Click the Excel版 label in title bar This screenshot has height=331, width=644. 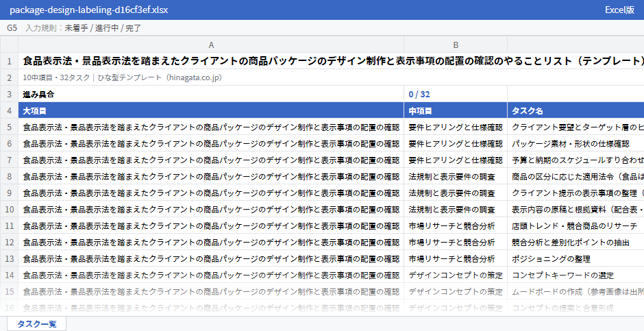619,10
